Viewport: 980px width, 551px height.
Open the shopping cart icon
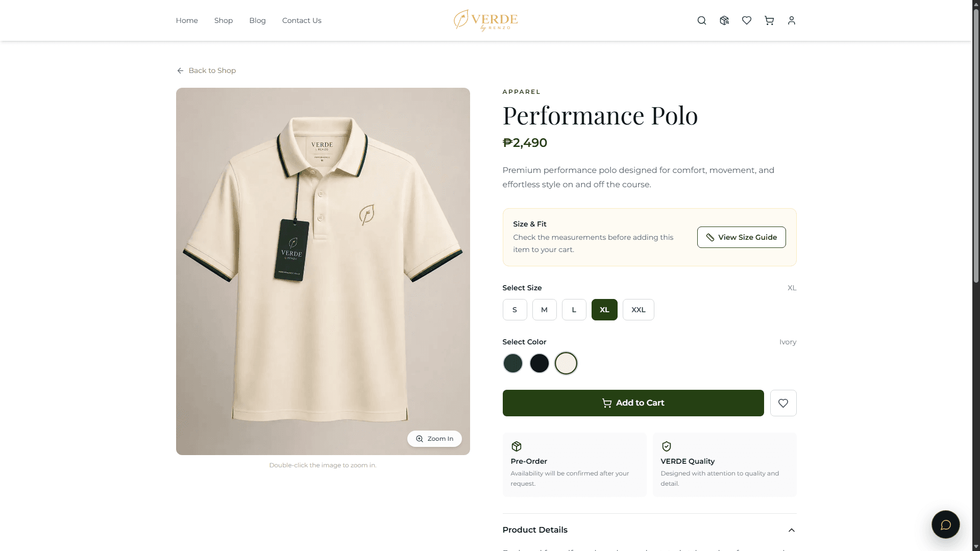(769, 20)
